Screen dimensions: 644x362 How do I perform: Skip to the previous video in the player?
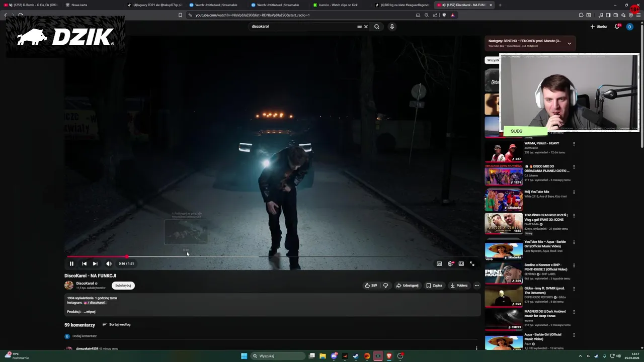(x=84, y=263)
